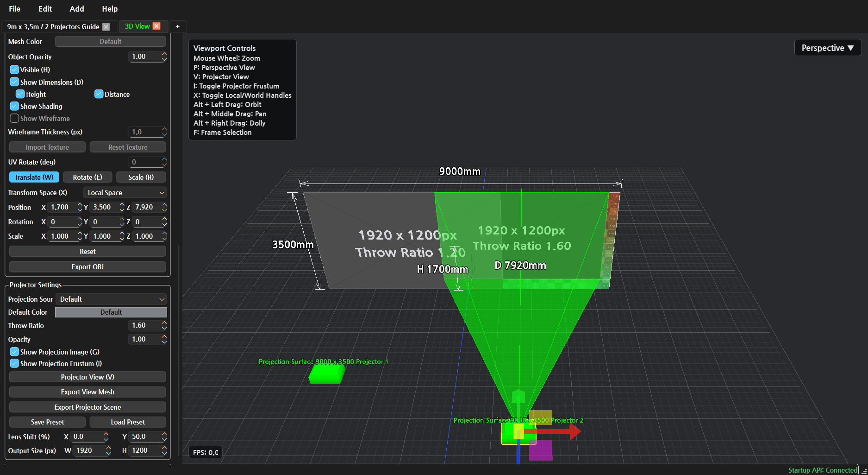Image resolution: width=868 pixels, height=475 pixels.
Task: Click Projector View (V) button
Action: pos(87,377)
